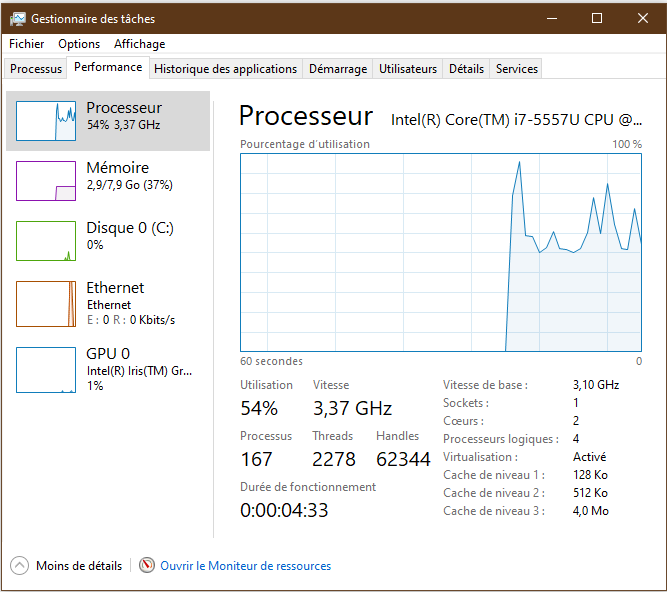Select the Processeur mini graph thumbnail
667x592 pixels.
[46, 121]
